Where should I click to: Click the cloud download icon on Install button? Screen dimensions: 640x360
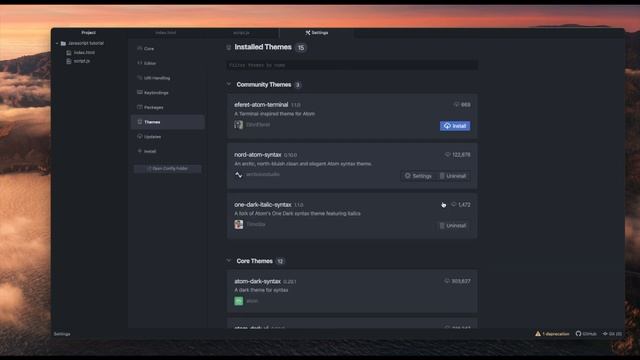447,126
